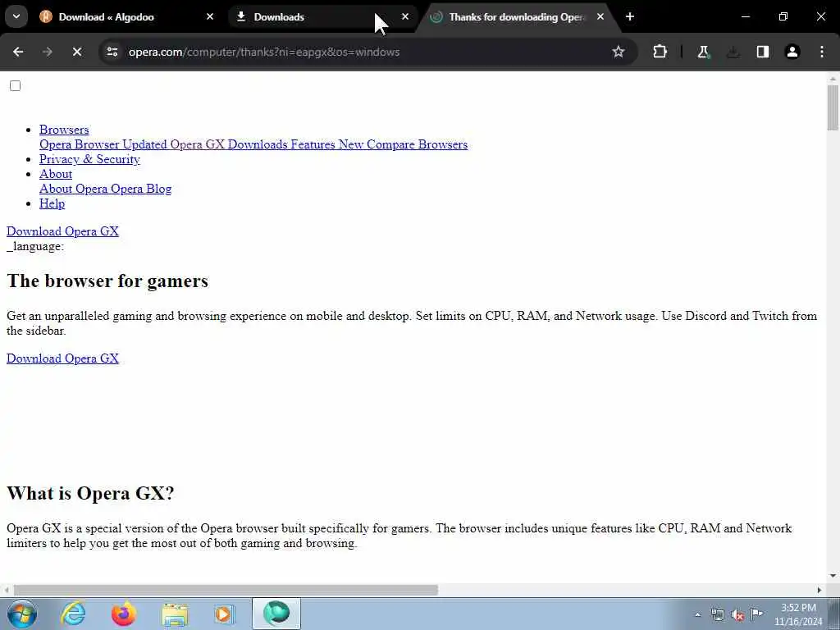This screenshot has height=630, width=840.
Task: Click the taskbar clock showing 3:52 PM
Action: pos(798,614)
